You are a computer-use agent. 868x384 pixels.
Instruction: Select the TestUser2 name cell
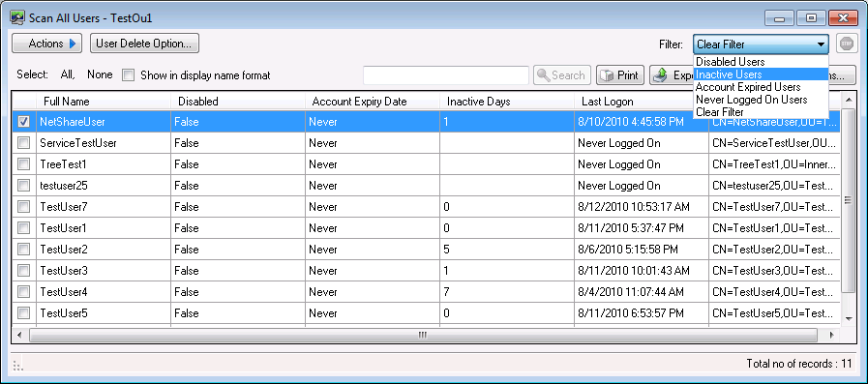coord(104,250)
